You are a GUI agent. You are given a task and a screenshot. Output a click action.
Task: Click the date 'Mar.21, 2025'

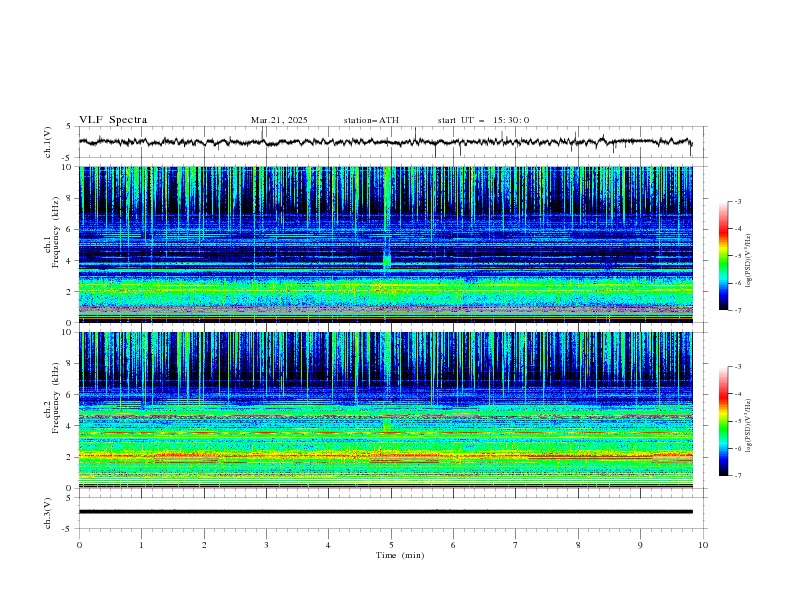click(x=279, y=120)
